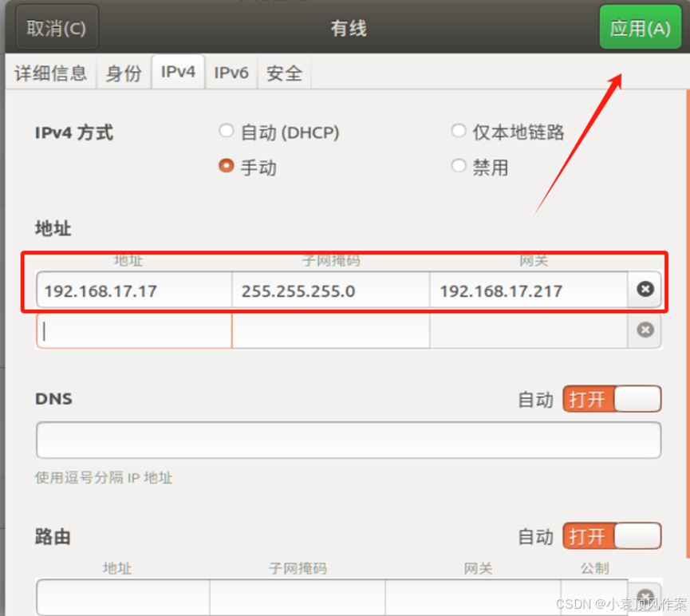The height and width of the screenshot is (616, 690).
Task: Click the route netmask input field
Action: tap(298, 597)
